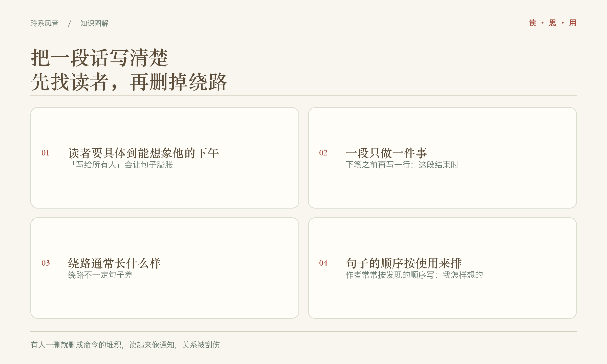Click the number 02 in the second card
This screenshot has width=607, height=364.
tap(323, 153)
